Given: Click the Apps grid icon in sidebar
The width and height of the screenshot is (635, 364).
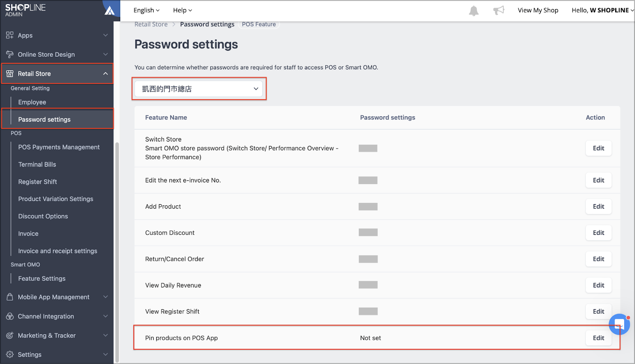Looking at the screenshot, I should click(10, 35).
